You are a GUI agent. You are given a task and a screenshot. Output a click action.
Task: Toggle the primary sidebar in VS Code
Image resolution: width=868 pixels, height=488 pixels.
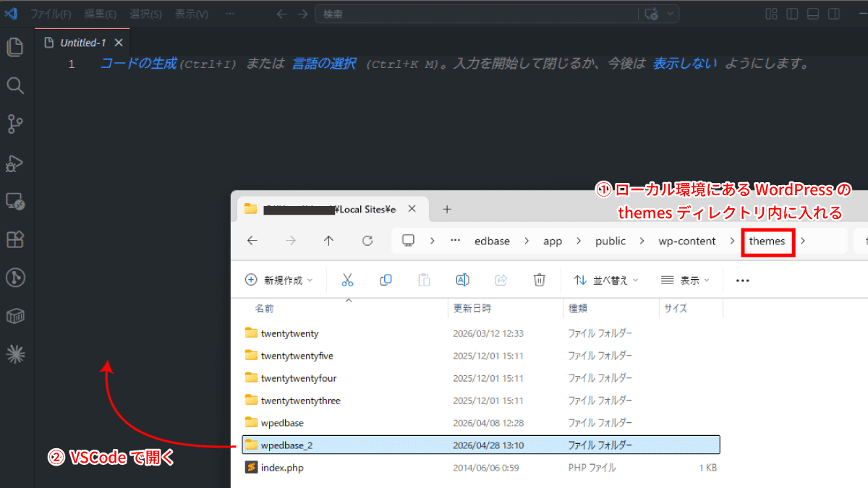pos(793,14)
